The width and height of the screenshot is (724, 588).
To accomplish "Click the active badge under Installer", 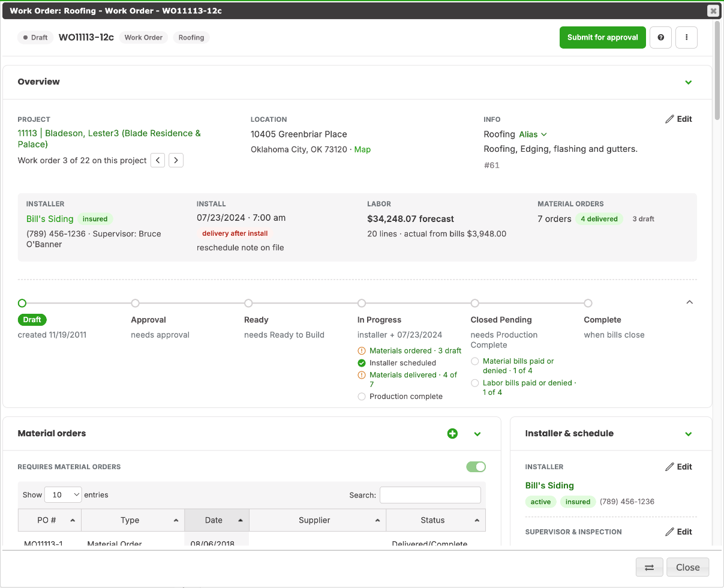I will click(x=540, y=502).
